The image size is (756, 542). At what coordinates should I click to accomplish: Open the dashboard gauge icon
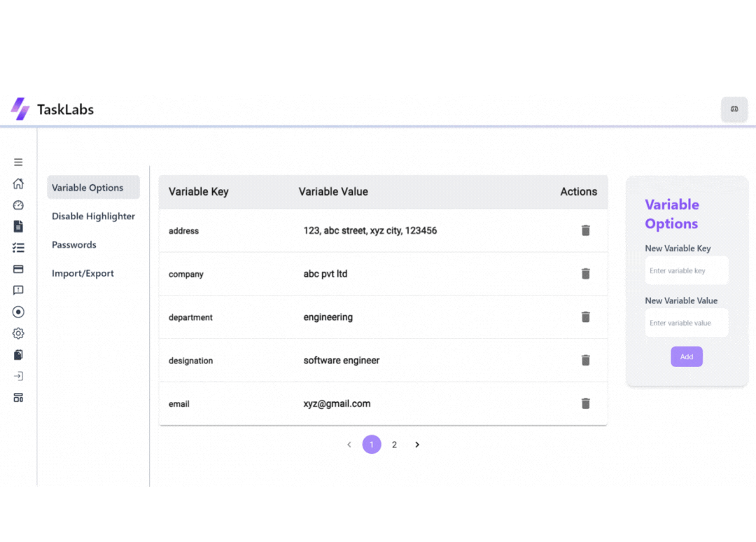(x=18, y=205)
